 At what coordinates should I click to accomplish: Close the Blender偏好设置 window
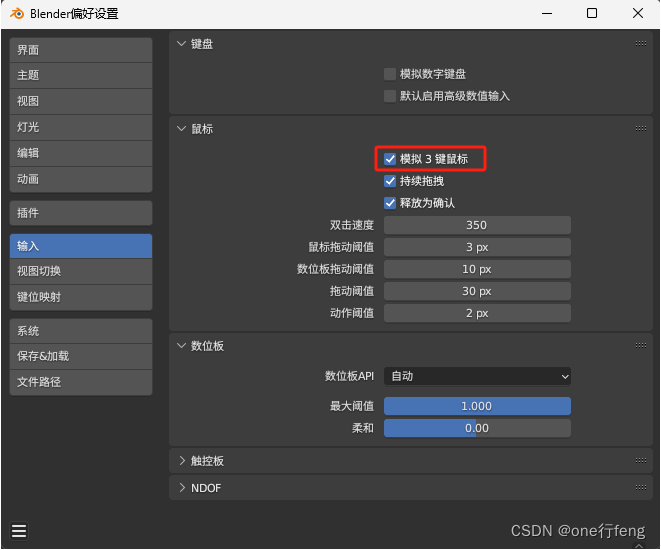(638, 13)
